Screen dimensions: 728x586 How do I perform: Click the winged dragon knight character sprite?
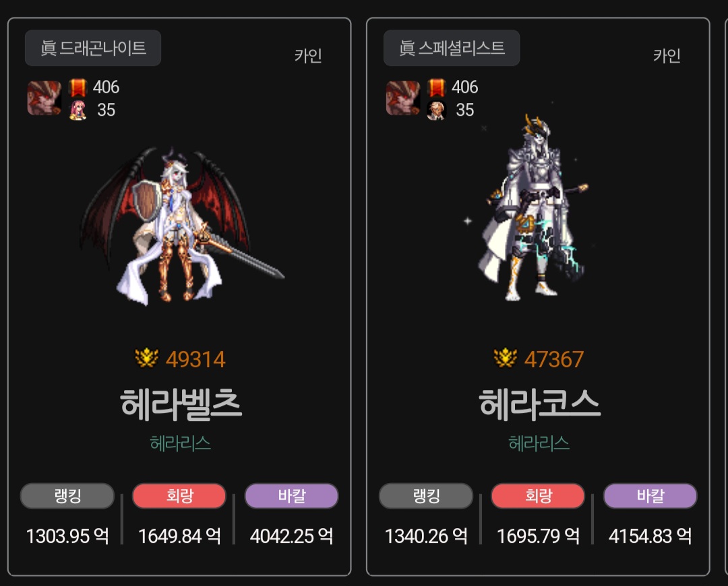pyautogui.click(x=181, y=226)
